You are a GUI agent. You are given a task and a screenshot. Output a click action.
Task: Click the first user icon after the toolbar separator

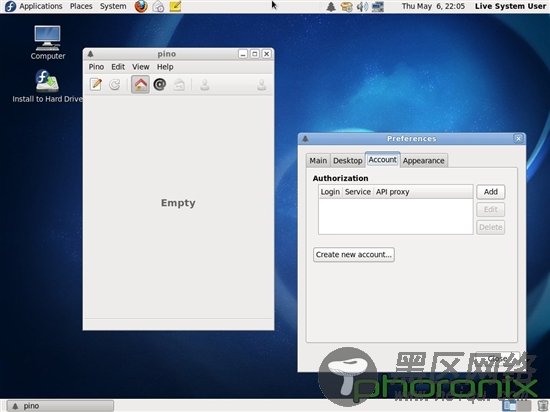204,85
